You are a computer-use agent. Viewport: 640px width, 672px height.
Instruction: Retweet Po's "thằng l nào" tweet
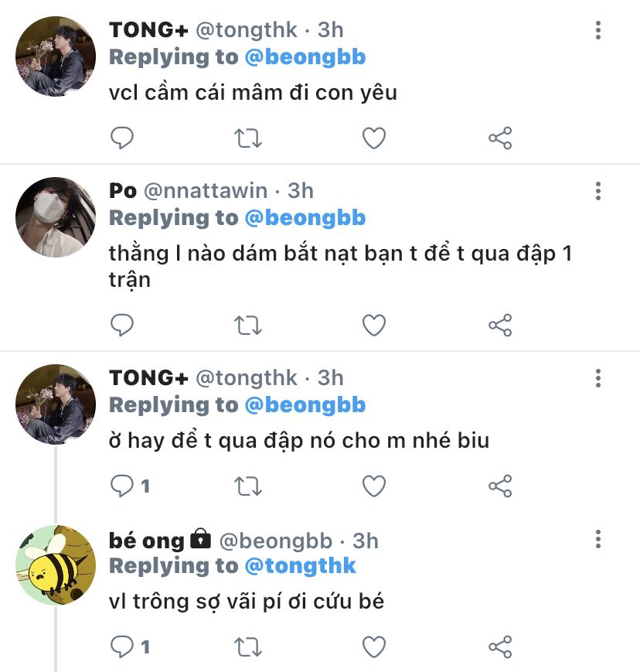247,326
